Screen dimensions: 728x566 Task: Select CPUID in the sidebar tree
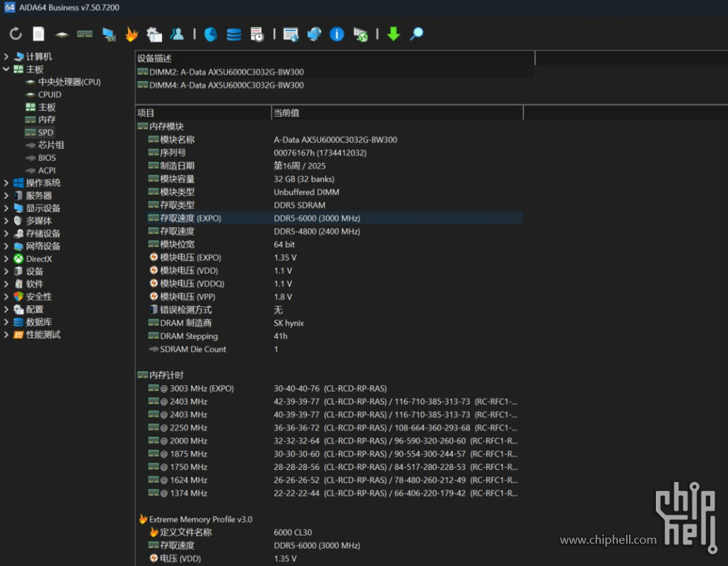pyautogui.click(x=50, y=94)
